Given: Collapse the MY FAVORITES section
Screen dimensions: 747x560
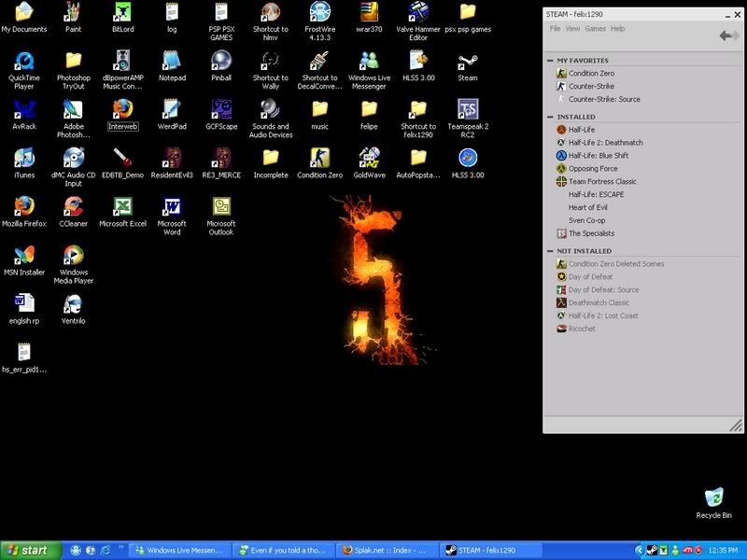Looking at the screenshot, I should tap(550, 62).
